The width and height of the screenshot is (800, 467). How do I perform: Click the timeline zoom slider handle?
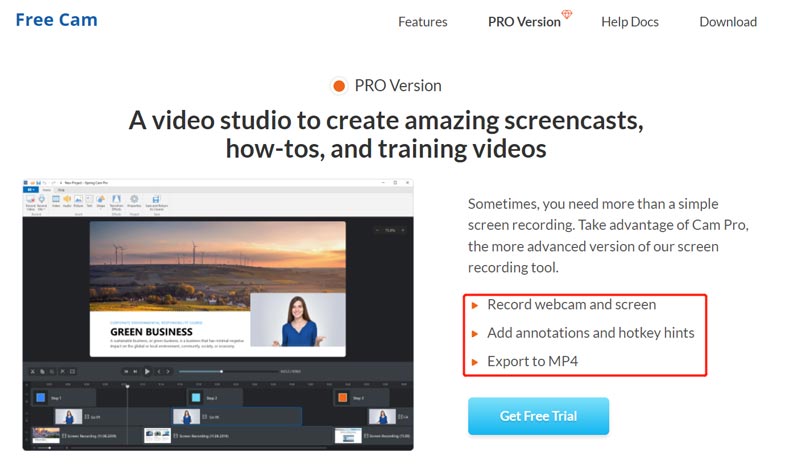(x=49, y=448)
